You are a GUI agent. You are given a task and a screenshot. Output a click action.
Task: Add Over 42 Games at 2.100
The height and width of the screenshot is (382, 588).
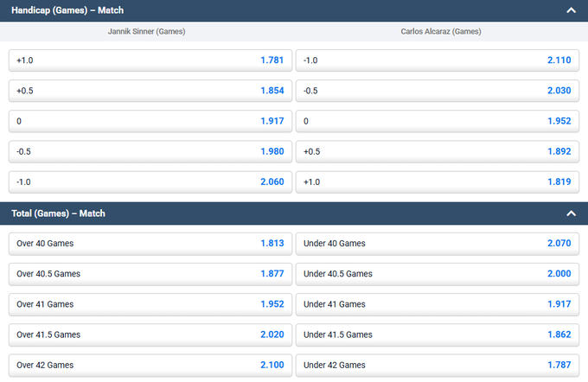150,365
